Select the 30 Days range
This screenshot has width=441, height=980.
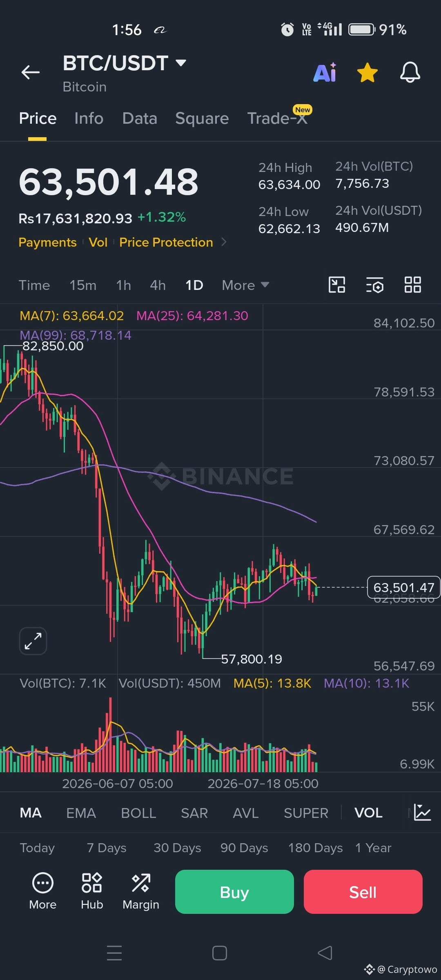(177, 848)
